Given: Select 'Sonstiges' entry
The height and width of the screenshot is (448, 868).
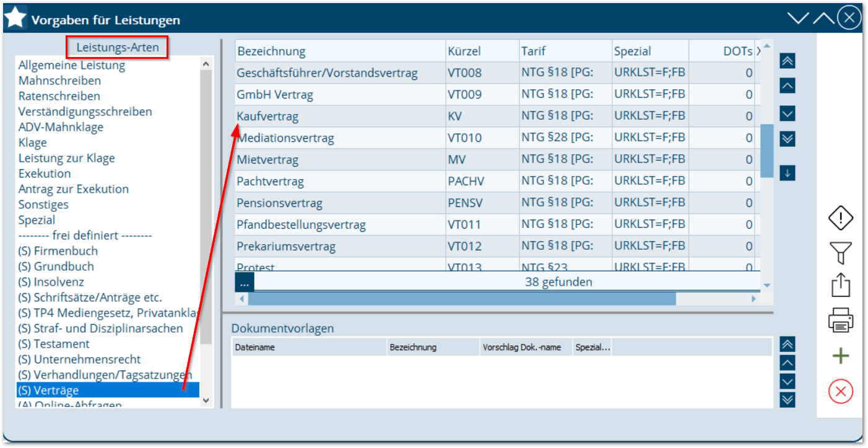Looking at the screenshot, I should click(43, 204).
